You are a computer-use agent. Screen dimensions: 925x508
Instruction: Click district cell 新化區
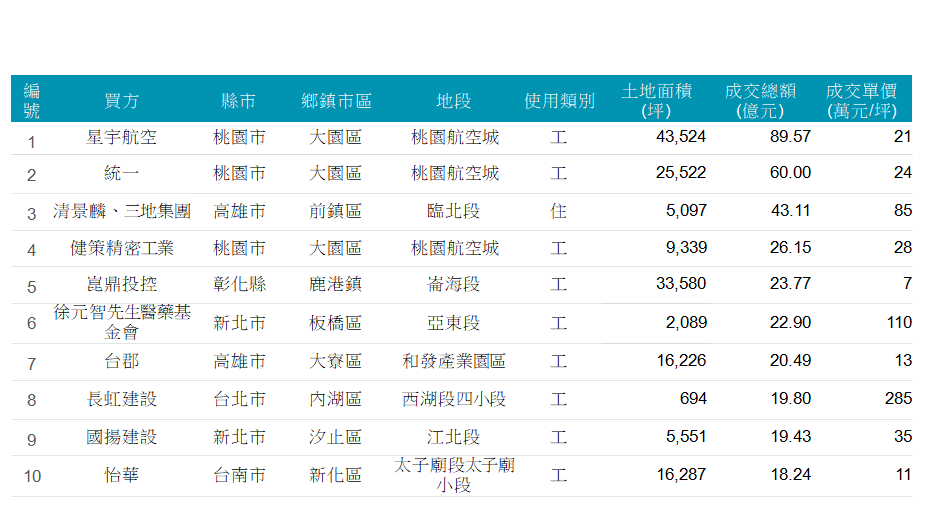pos(336,475)
